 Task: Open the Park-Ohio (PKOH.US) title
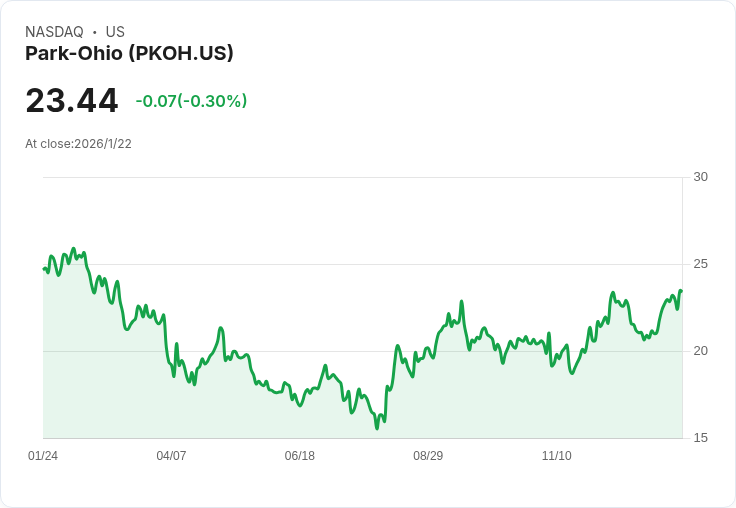[x=129, y=54]
